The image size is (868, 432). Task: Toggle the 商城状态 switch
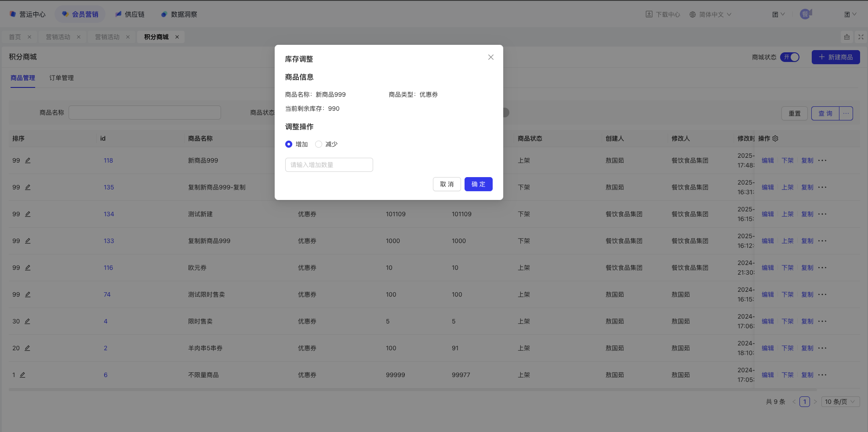(790, 57)
